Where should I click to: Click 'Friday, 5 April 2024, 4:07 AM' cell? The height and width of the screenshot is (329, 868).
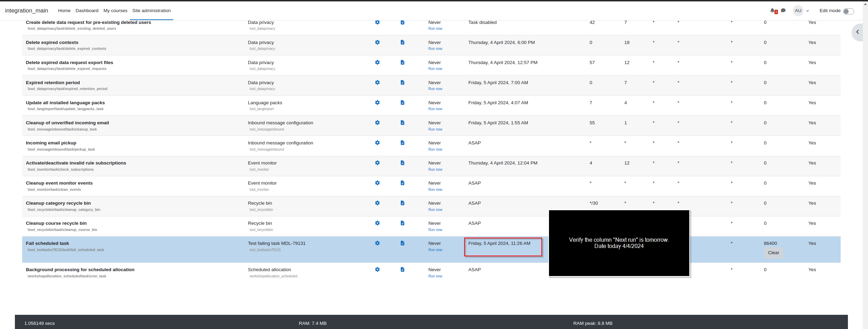[498, 103]
